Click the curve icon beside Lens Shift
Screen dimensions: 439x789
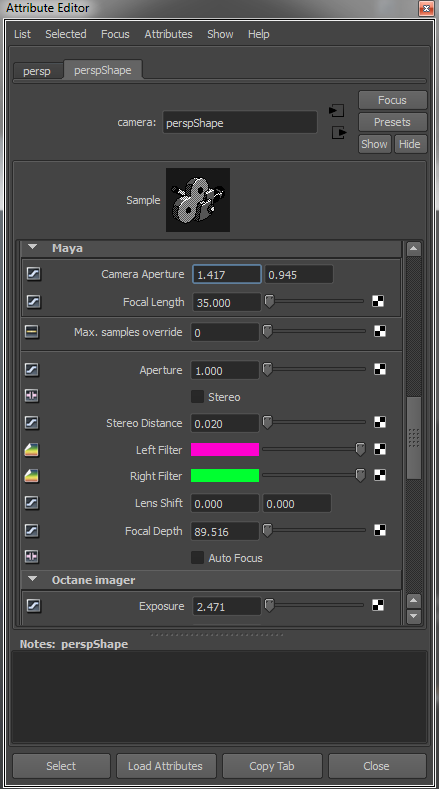[32, 503]
